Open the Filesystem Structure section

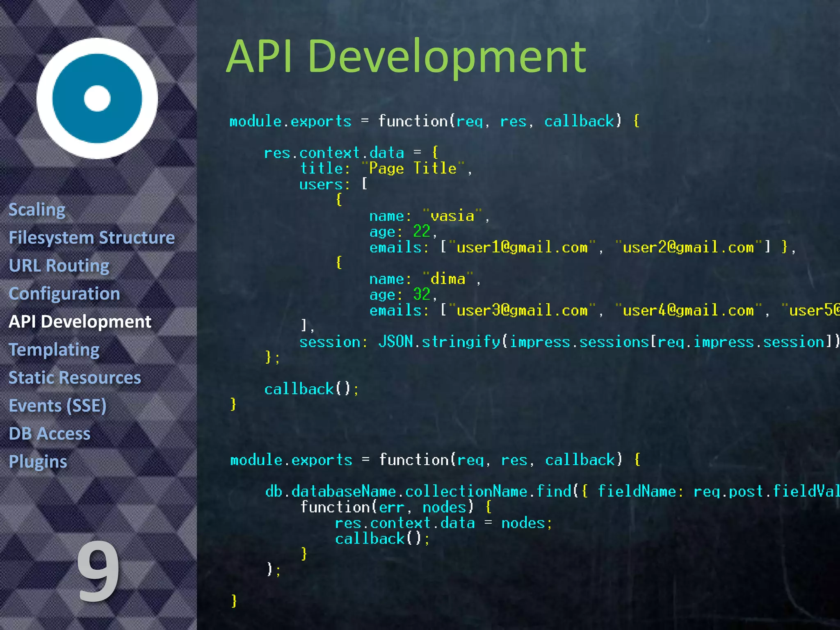[x=92, y=238]
